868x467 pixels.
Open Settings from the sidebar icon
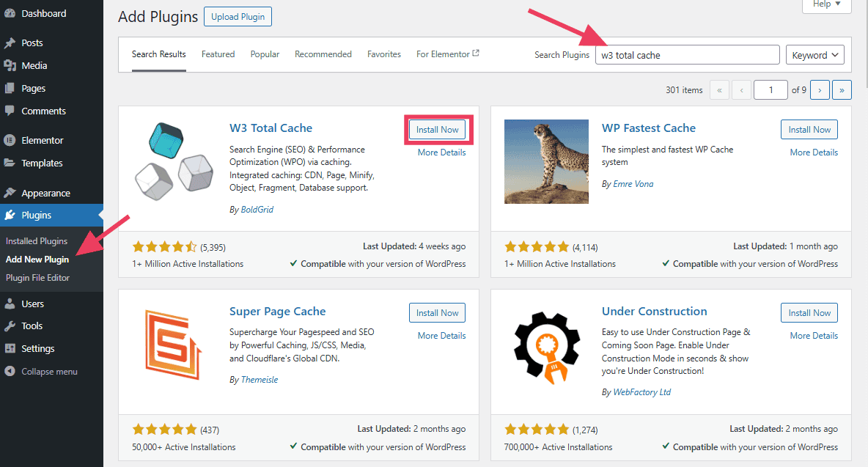tap(10, 348)
